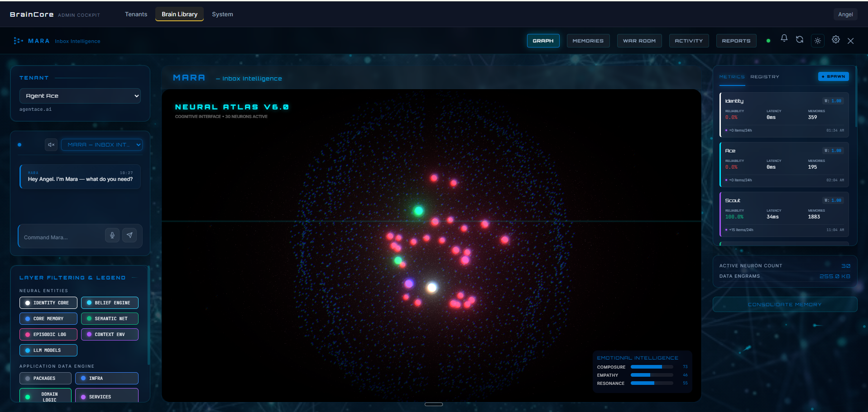Viewport: 868px width, 412px height.
Task: Click the green online status dot
Action: tap(768, 41)
